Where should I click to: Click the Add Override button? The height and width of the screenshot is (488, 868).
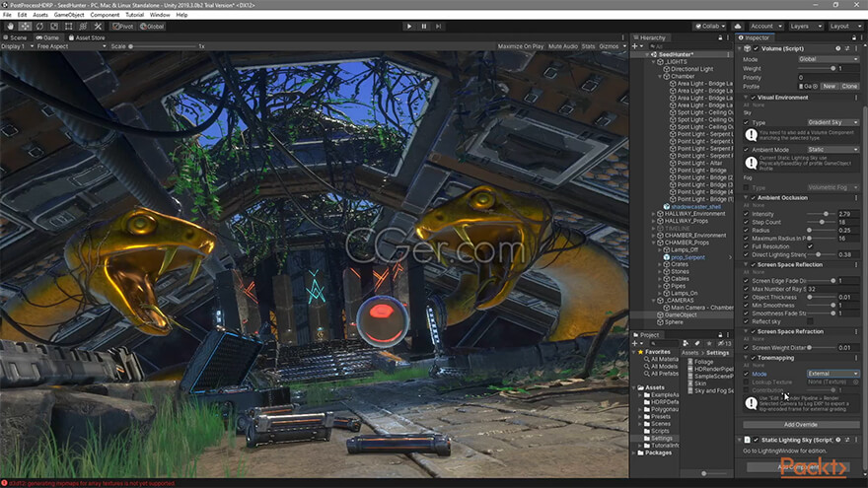tap(801, 425)
